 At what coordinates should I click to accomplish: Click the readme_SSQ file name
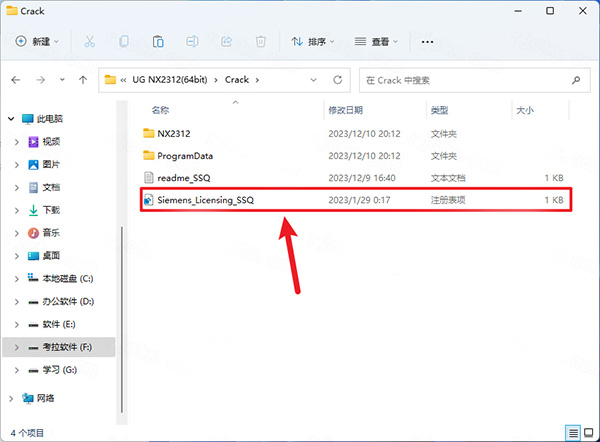184,178
